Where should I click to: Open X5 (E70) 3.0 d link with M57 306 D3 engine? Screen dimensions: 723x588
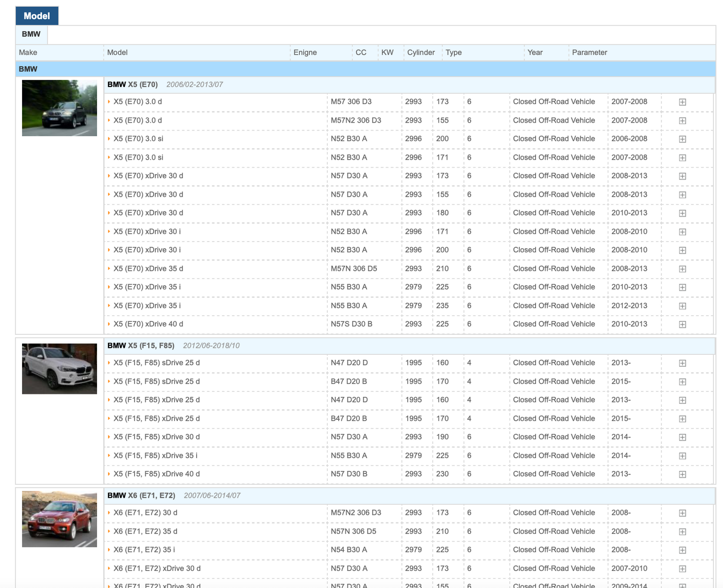tap(138, 102)
